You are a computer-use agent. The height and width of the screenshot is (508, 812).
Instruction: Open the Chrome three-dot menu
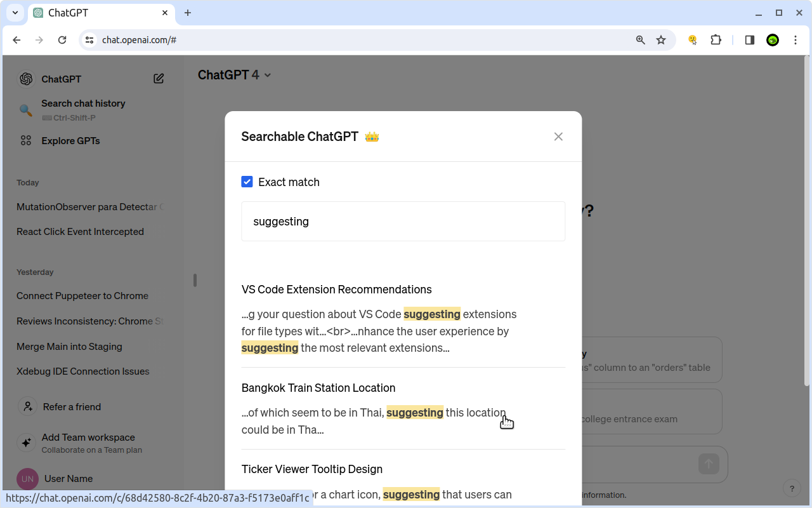point(796,40)
